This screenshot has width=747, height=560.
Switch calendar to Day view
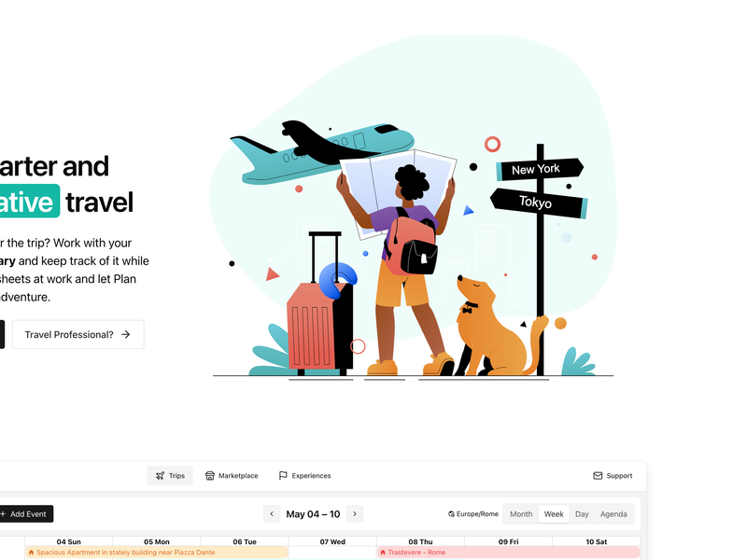tap(582, 514)
